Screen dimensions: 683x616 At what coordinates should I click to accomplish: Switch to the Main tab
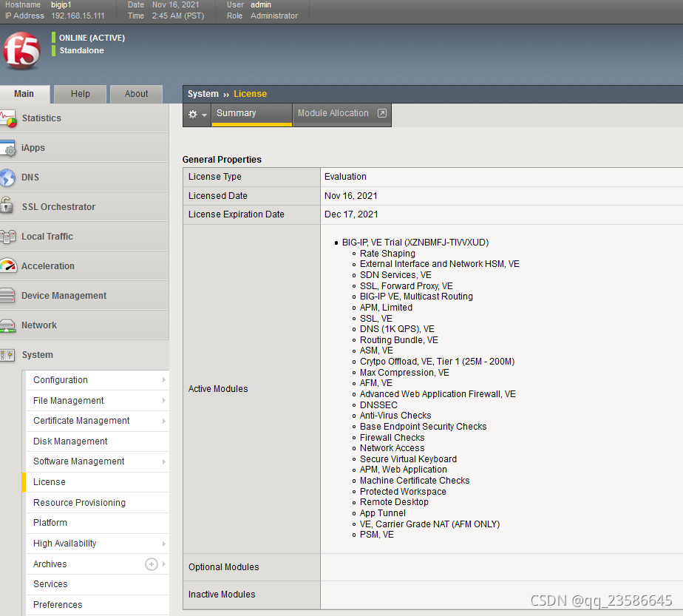(x=24, y=94)
